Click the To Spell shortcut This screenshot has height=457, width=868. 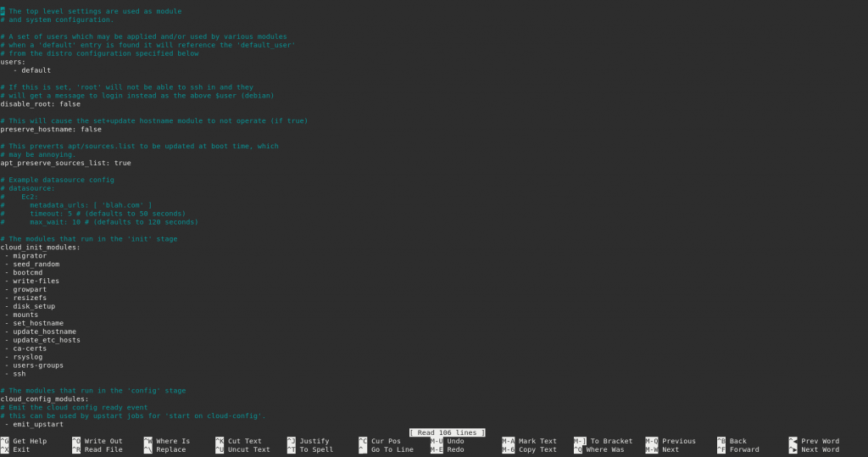pyautogui.click(x=315, y=449)
